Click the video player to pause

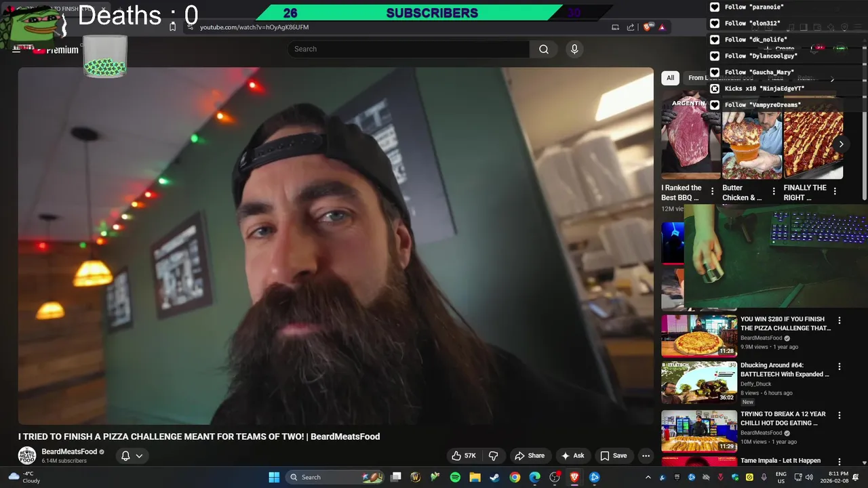tap(336, 245)
